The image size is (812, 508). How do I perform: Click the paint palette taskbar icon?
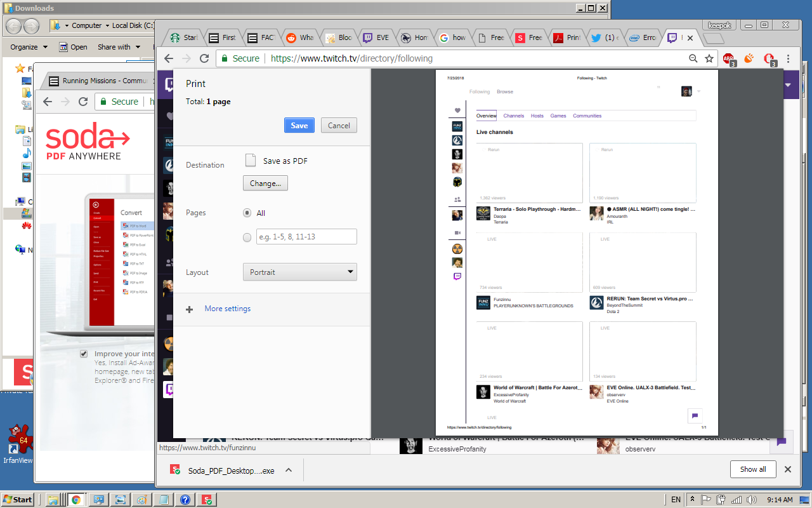coord(141,500)
